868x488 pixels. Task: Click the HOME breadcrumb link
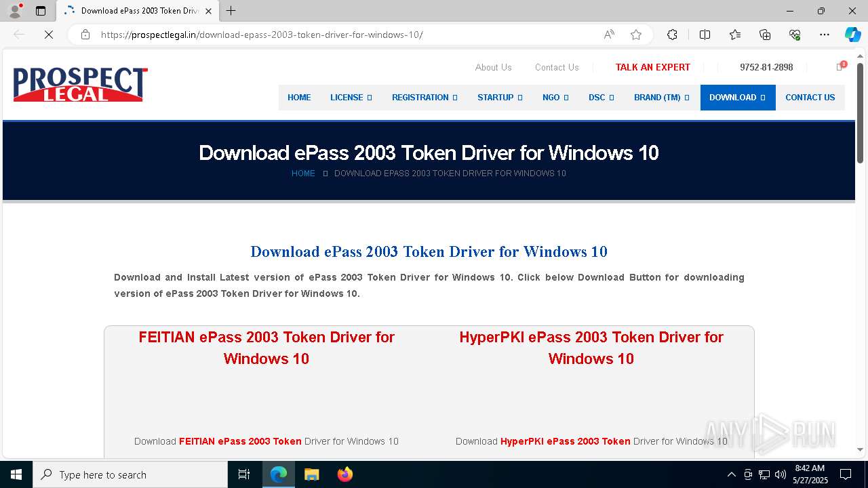[x=303, y=174]
